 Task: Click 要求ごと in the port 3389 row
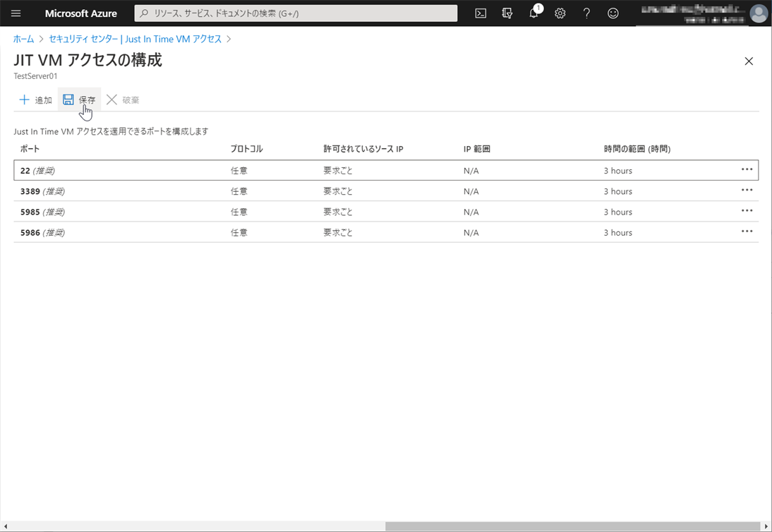(x=338, y=191)
